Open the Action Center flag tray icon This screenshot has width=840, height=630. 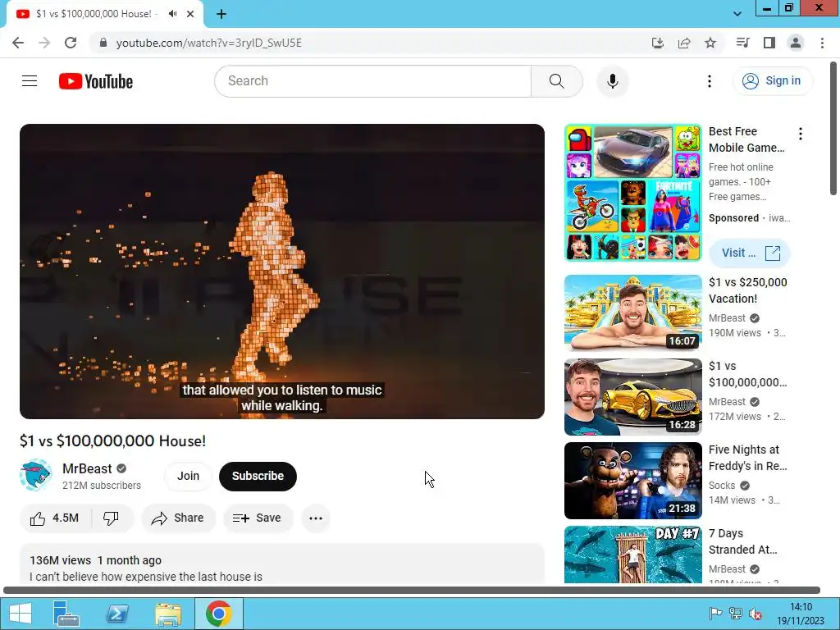point(715,614)
